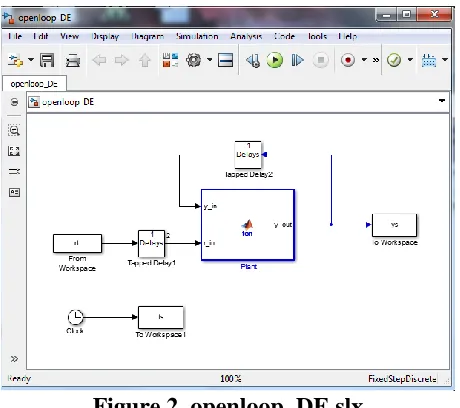Click the y_out output port label
460x408 pixels.
click(x=283, y=225)
